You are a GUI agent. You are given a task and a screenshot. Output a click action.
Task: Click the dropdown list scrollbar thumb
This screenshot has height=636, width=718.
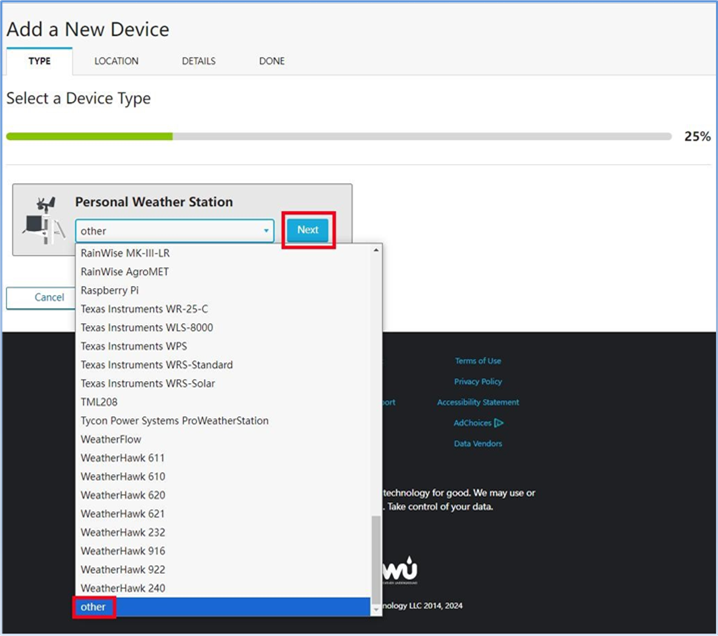(376, 560)
